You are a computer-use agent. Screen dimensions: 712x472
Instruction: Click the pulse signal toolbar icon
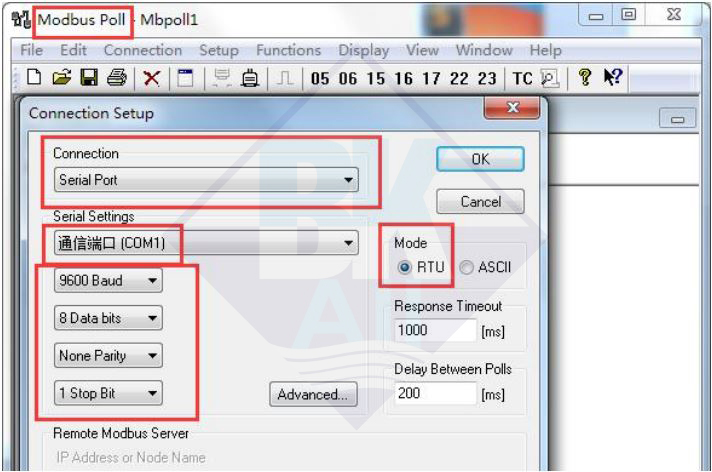(x=285, y=78)
